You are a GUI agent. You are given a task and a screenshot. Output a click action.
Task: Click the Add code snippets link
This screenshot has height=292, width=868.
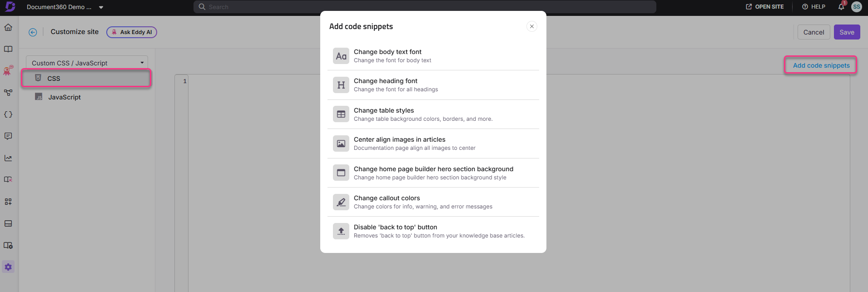820,65
